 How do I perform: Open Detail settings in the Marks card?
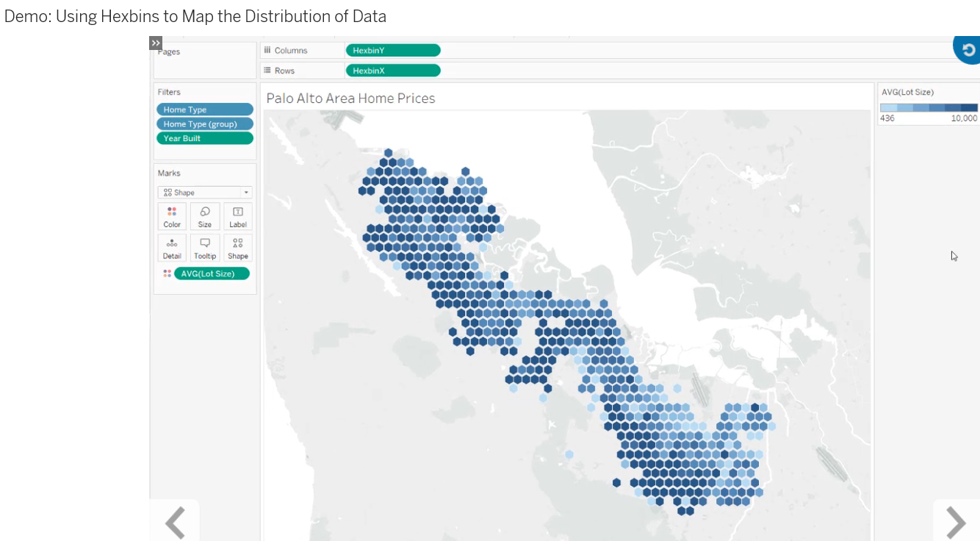click(172, 247)
